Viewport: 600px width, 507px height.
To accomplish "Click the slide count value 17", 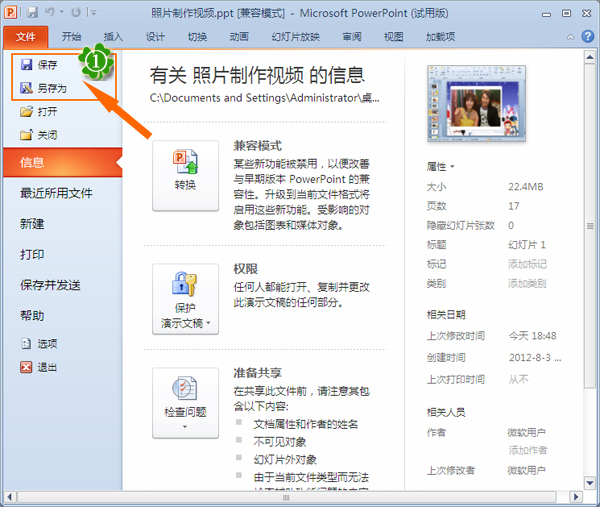I will coord(514,206).
